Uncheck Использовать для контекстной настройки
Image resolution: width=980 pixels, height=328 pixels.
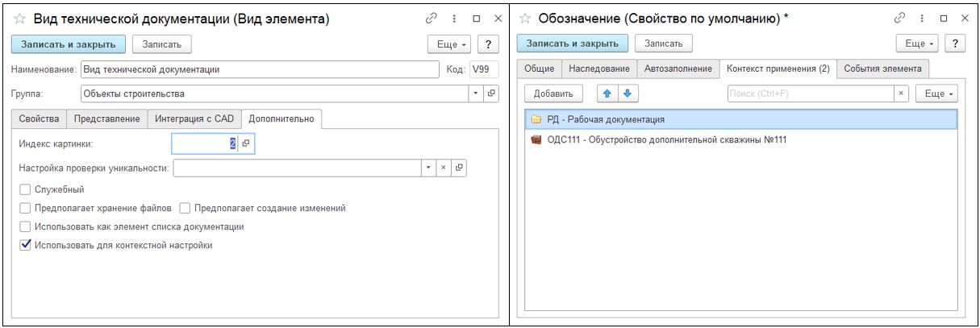tap(26, 245)
